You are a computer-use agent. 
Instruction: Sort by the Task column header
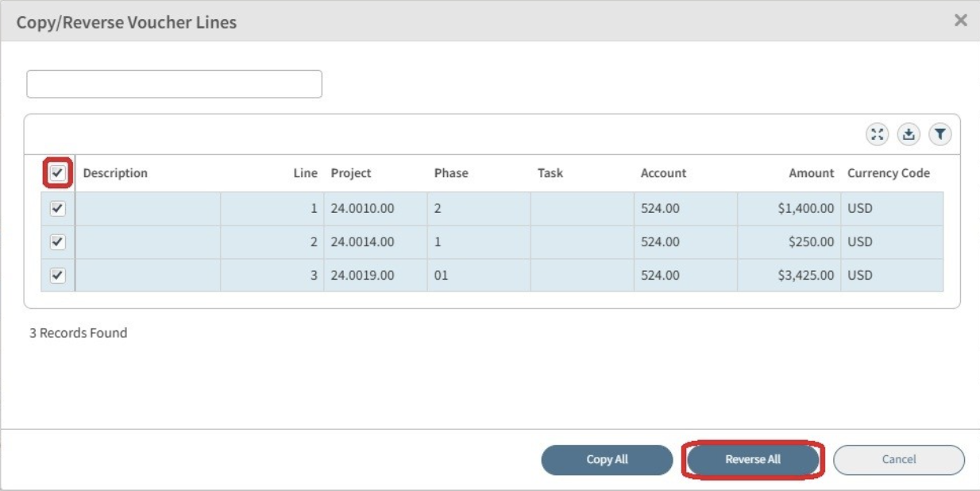(550, 173)
